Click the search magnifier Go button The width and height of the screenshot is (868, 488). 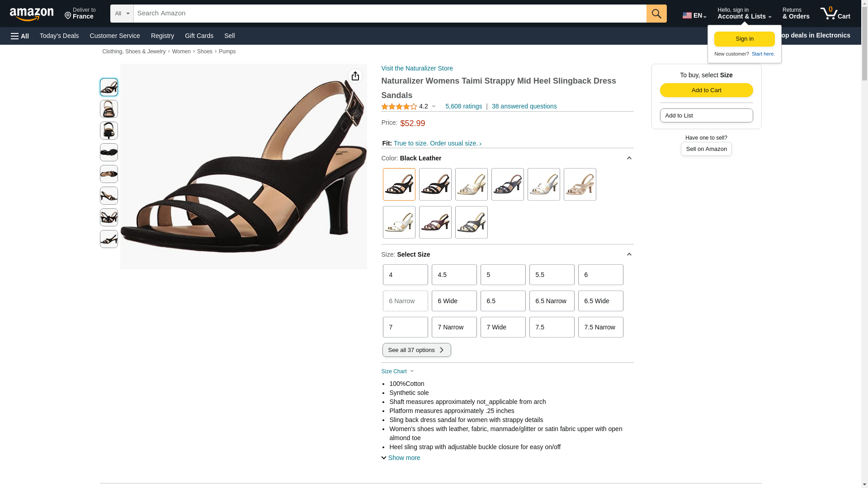(x=656, y=14)
